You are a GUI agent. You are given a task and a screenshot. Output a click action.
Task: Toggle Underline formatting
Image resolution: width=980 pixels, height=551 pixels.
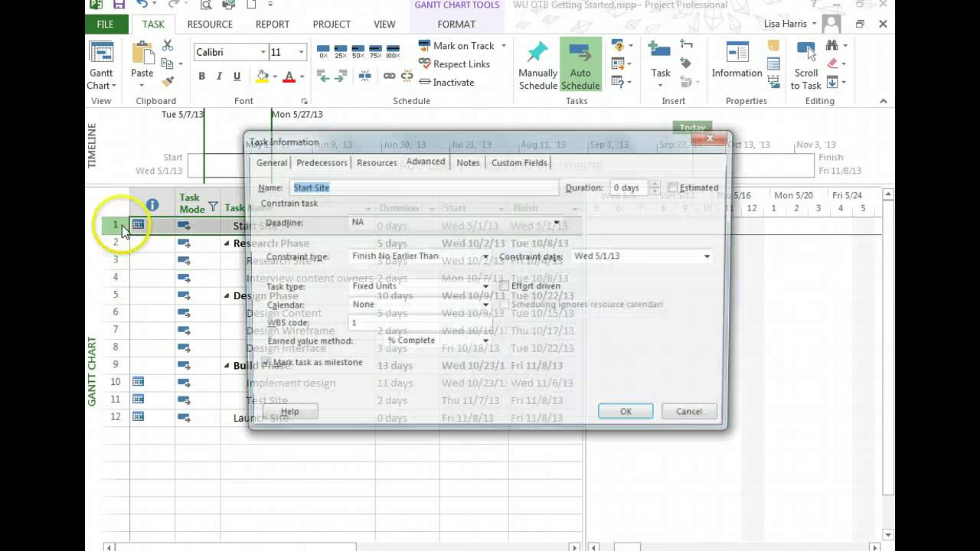[x=237, y=76]
